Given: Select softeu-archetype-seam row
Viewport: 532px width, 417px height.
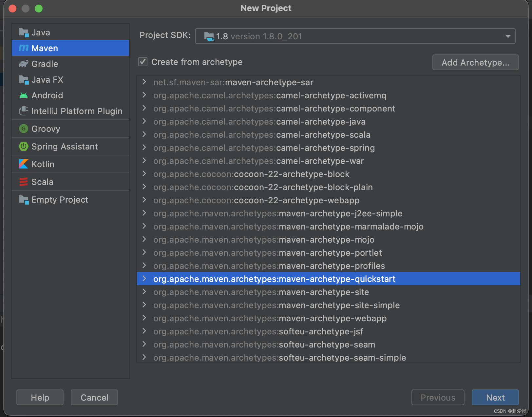Looking at the screenshot, I should coord(328,345).
